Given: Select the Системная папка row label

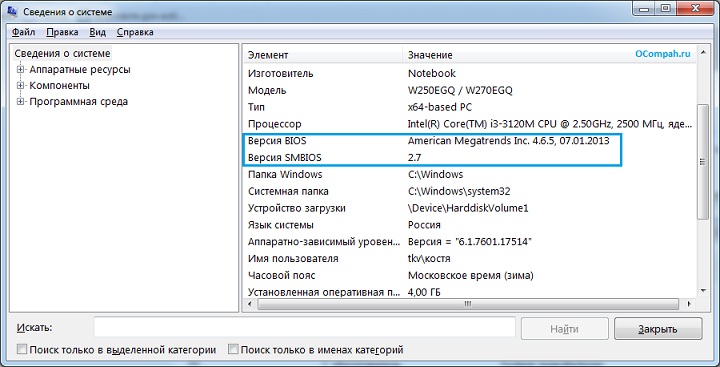Looking at the screenshot, I should pyautogui.click(x=288, y=192).
